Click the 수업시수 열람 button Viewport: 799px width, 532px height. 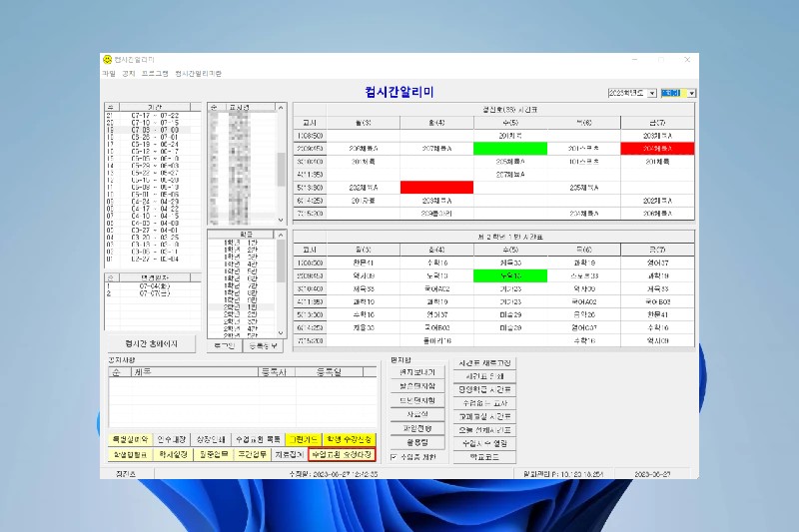(x=484, y=443)
